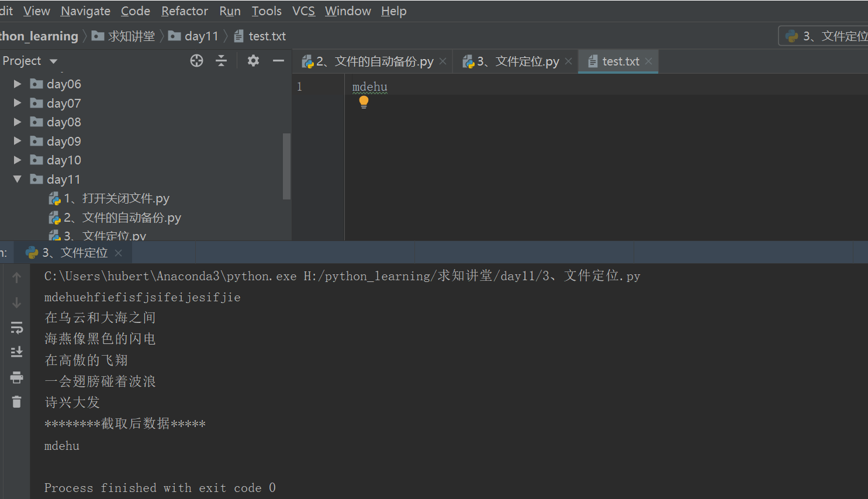
Task: Expand the day07 folder
Action: [x=18, y=103]
